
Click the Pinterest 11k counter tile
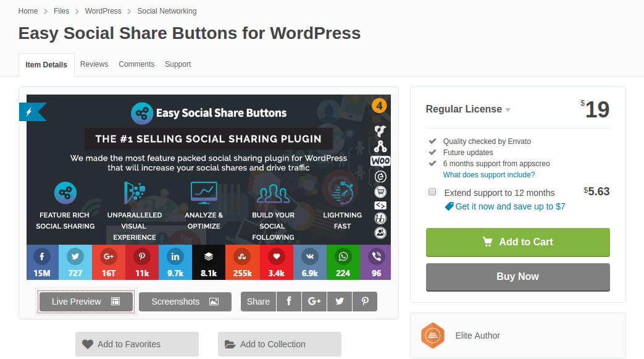141,263
